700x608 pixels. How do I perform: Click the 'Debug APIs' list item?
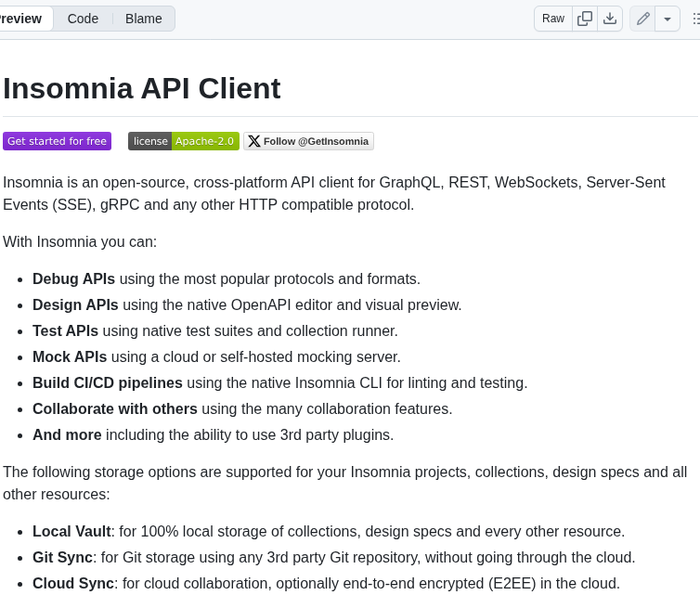pos(227,279)
